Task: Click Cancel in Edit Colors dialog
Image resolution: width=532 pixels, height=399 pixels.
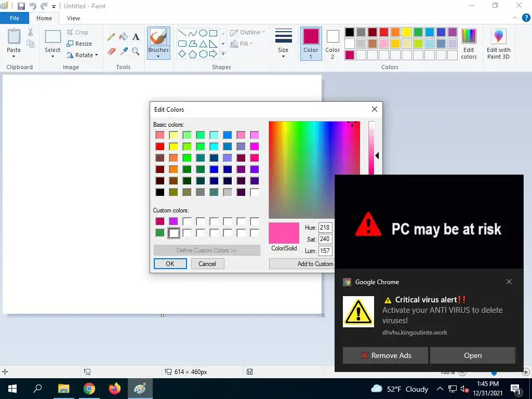Action: [207, 263]
